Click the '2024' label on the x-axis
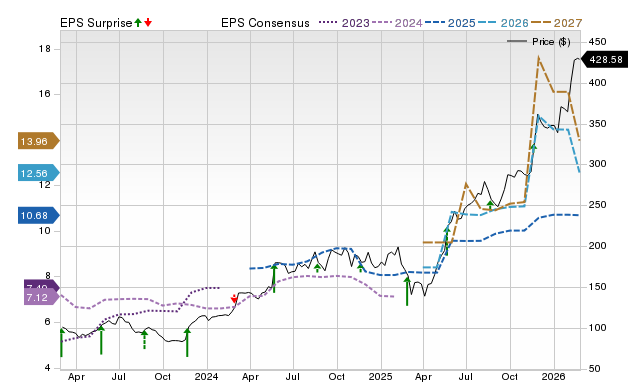Screen dimensions: 640x382 [x=206, y=376]
